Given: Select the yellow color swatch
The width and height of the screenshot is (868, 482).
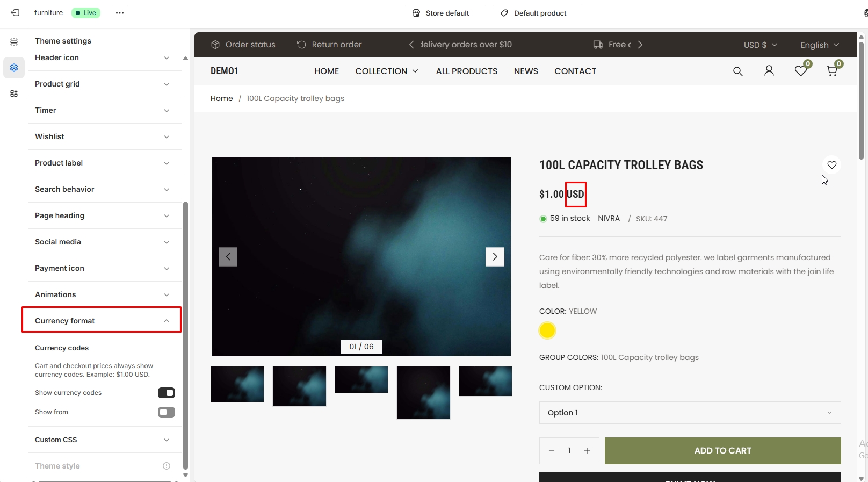Looking at the screenshot, I should pos(547,330).
